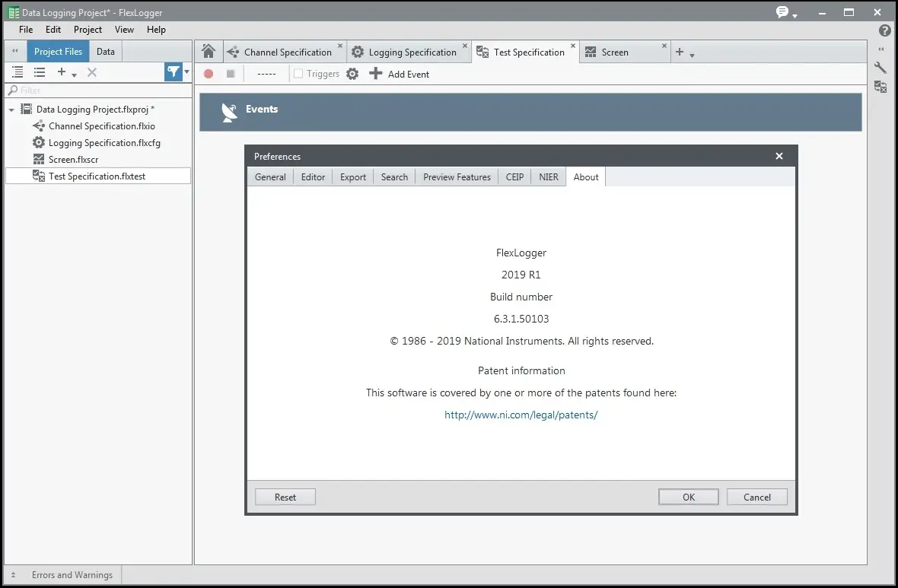
Task: Click the Test Specification.flxtest file icon
Action: 38,176
